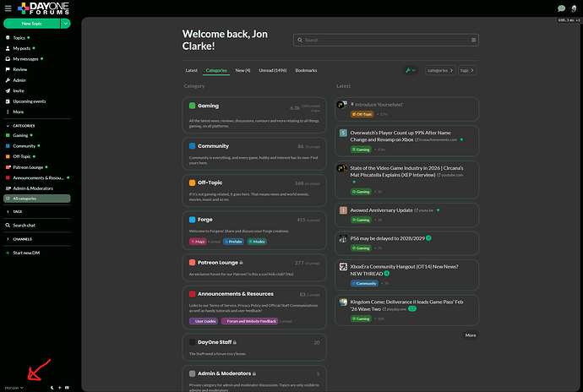Click the More button below latest topics
Viewport: 583px width, 392px height.
(471, 335)
